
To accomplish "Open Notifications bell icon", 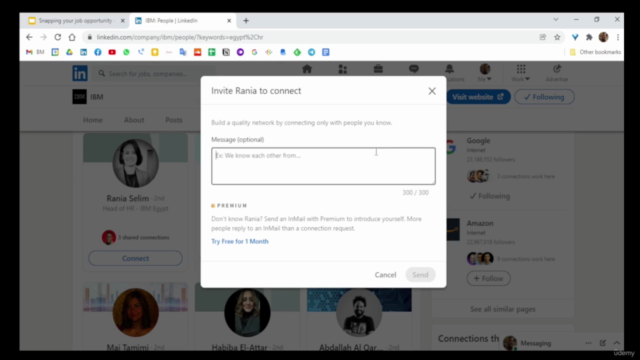I will coord(449,69).
